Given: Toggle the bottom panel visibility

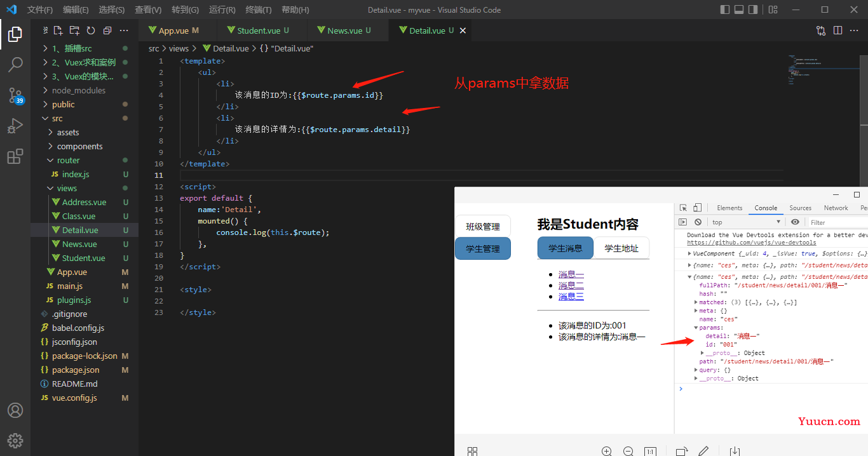Looking at the screenshot, I should coord(739,10).
